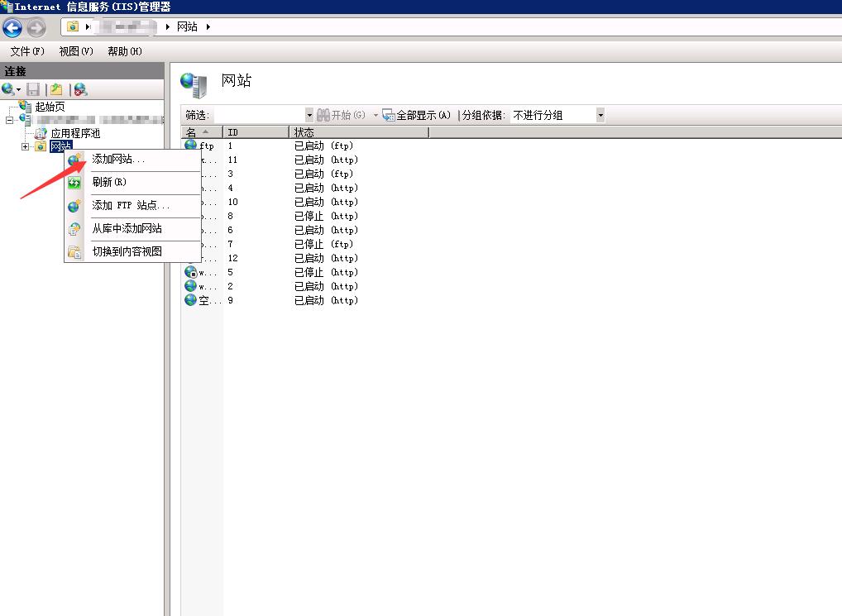Open the dropdown arrow after 开始(G)
This screenshot has width=842, height=616.
[376, 115]
